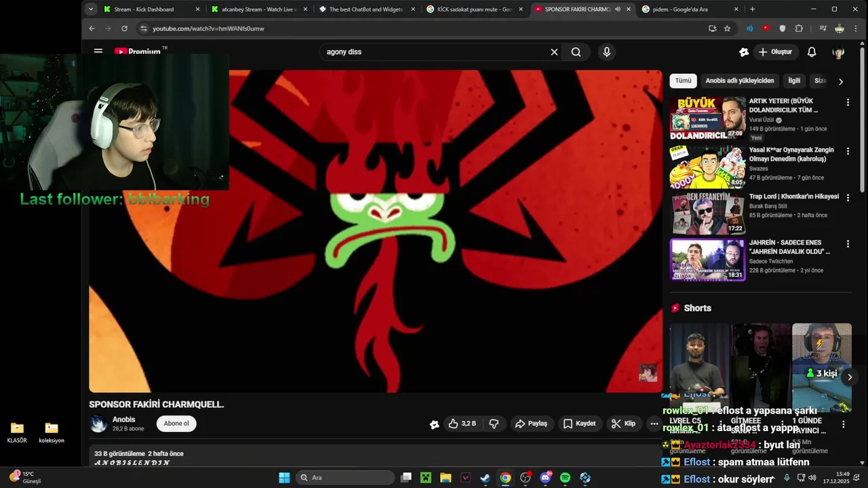Subscribe with the Abone ol button

(x=176, y=424)
